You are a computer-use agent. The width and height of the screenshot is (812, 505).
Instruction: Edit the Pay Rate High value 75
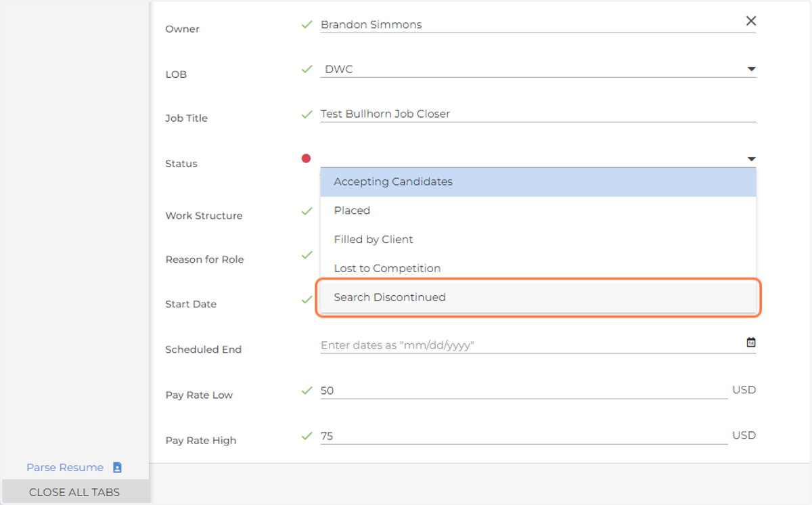(x=524, y=436)
